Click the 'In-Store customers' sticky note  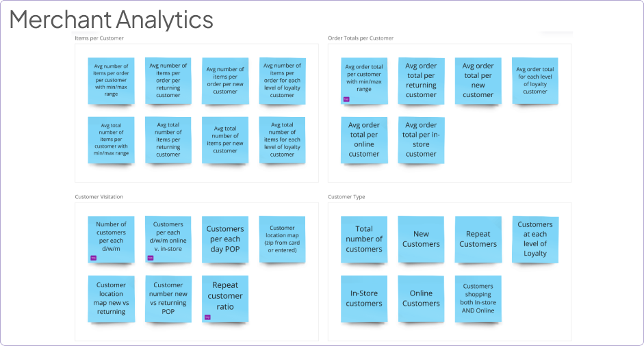pyautogui.click(x=364, y=298)
